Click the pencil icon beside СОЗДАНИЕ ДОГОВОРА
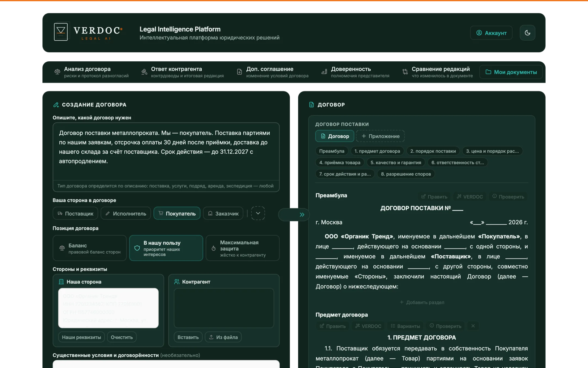The width and height of the screenshot is (588, 368). tap(56, 105)
